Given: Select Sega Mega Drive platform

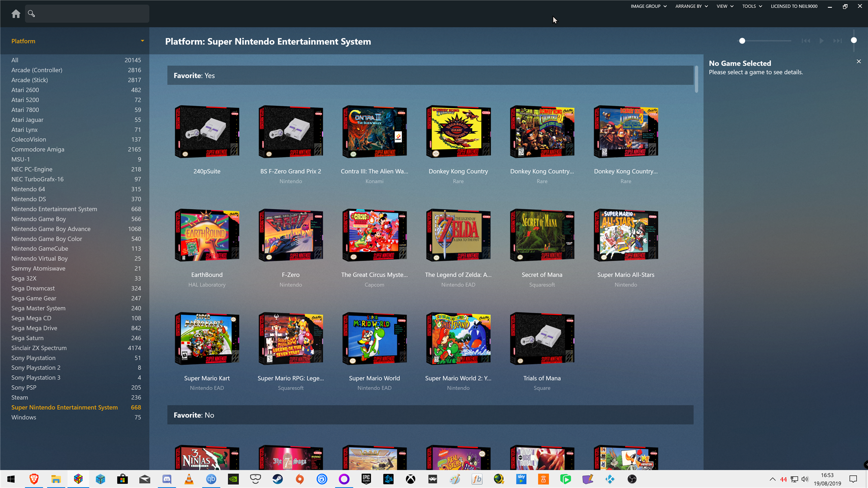Looking at the screenshot, I should 76,328.
